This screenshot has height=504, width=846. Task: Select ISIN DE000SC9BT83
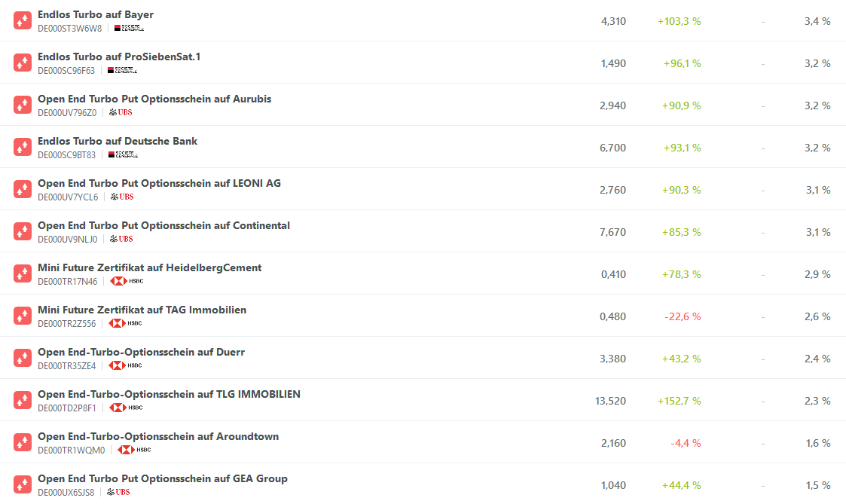[67, 154]
